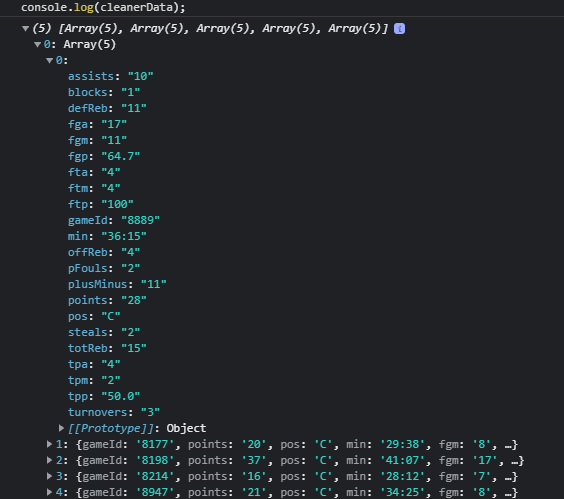Expand entry 1 with gameId '8177'

coord(49,444)
